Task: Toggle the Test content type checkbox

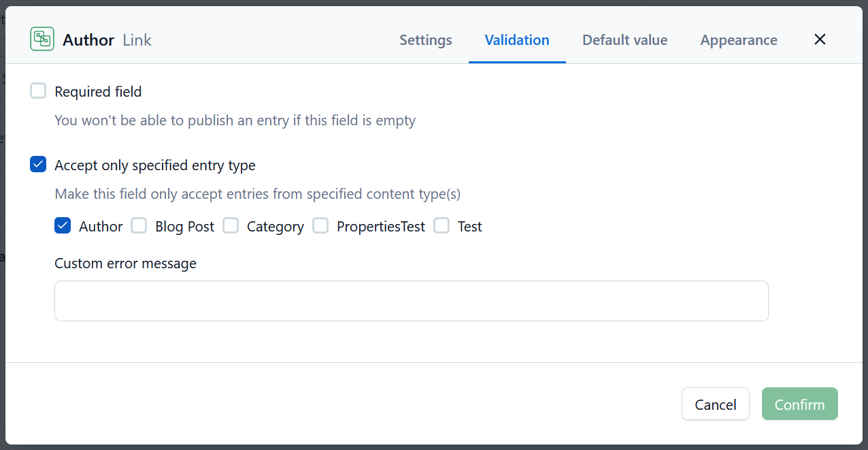Action: 441,226
